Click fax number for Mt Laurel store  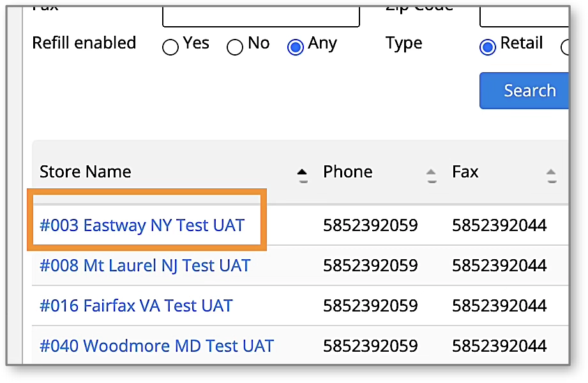tap(499, 266)
